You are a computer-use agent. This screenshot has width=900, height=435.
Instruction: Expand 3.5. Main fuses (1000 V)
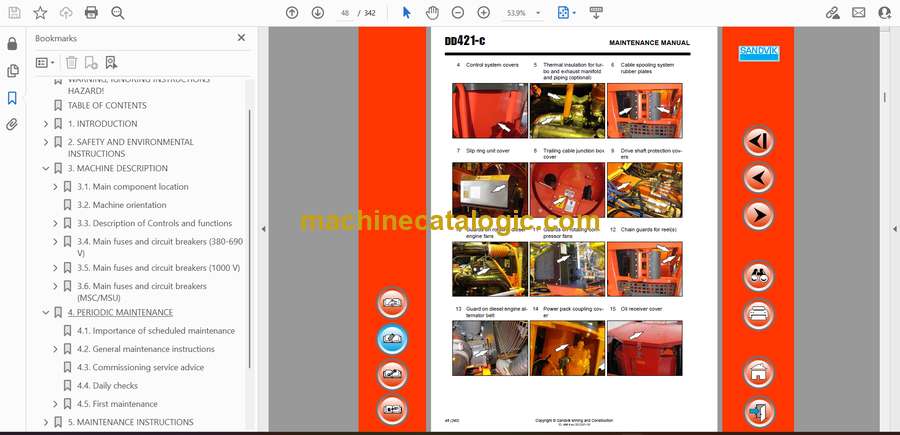55,268
